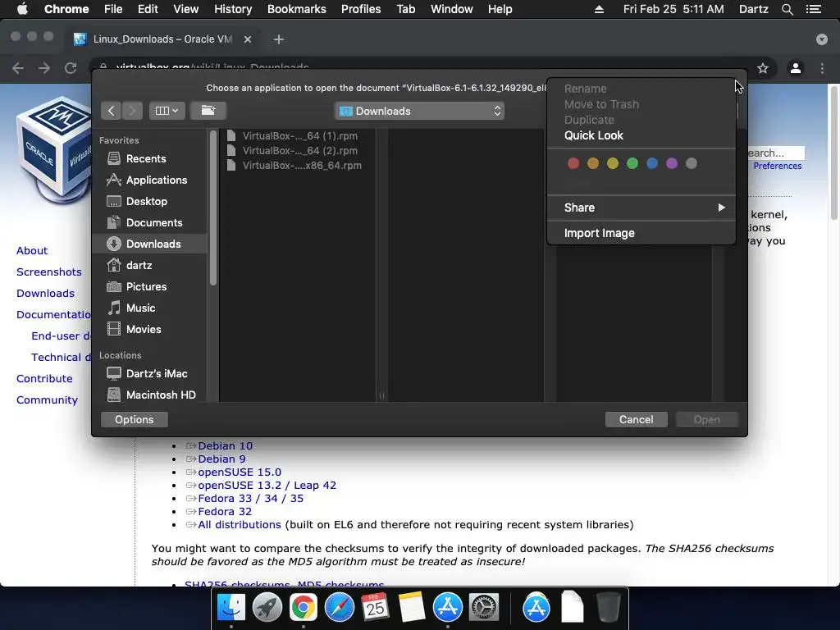Image resolution: width=840 pixels, height=630 pixels.
Task: Open Chrome three-dot menu
Action: pyautogui.click(x=822, y=68)
